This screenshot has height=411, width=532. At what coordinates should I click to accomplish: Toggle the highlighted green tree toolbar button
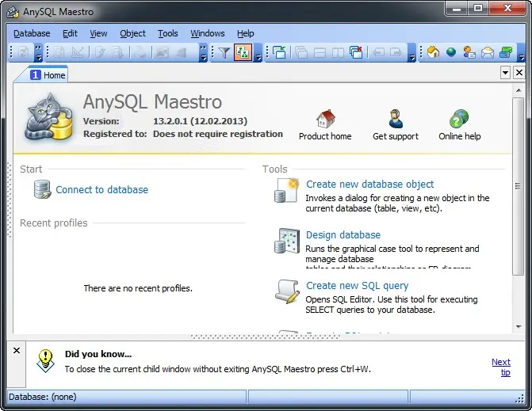click(x=243, y=52)
